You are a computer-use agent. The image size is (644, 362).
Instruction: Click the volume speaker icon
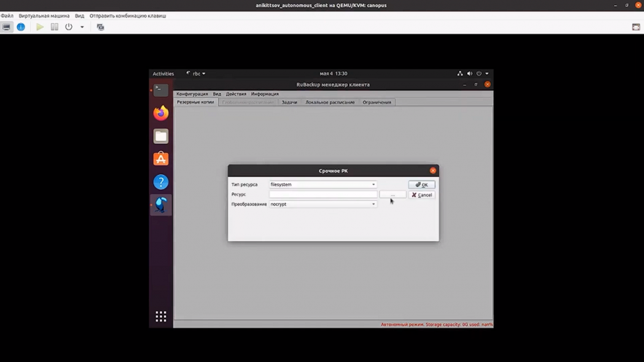tap(469, 74)
